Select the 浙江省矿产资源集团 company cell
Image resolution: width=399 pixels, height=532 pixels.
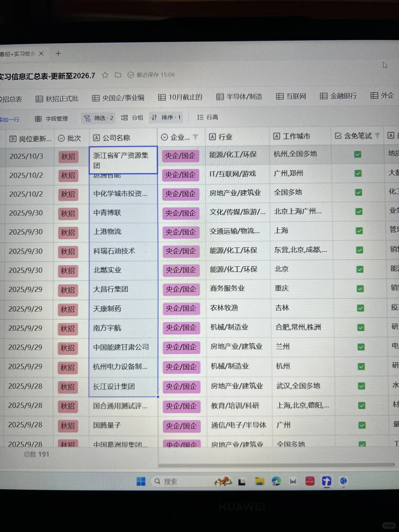[x=123, y=160]
